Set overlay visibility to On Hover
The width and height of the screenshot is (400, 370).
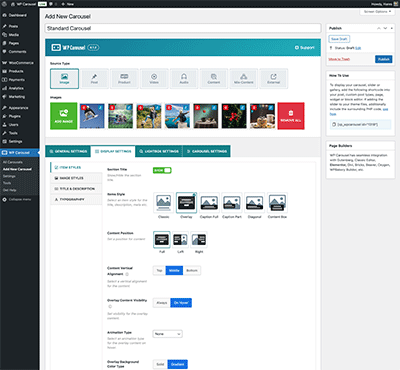click(x=181, y=303)
